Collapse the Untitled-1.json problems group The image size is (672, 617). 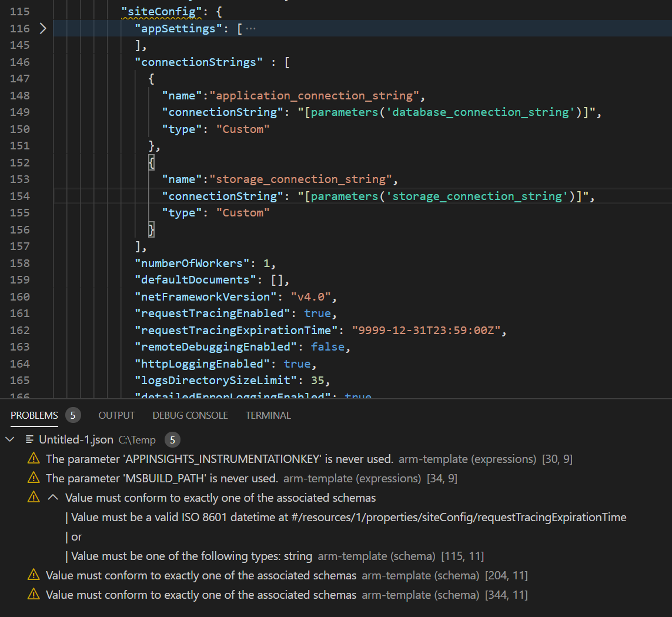(x=9, y=439)
